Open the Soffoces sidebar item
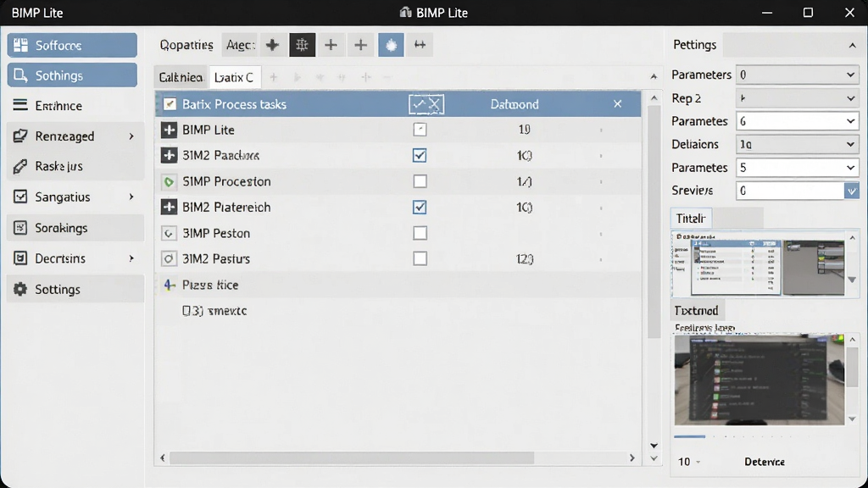This screenshot has height=488, width=868. (72, 46)
